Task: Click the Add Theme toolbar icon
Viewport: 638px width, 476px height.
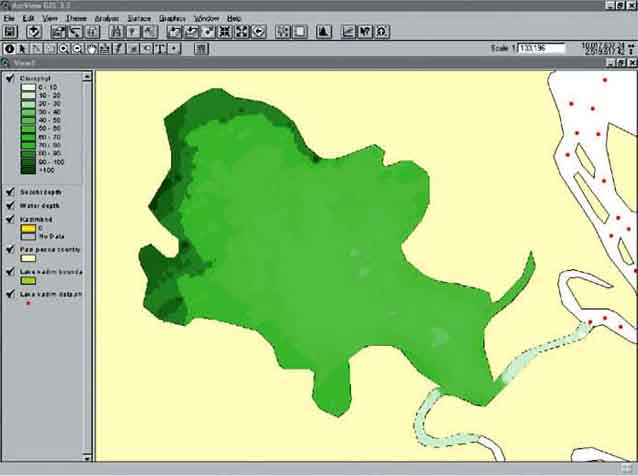Action: (35, 32)
